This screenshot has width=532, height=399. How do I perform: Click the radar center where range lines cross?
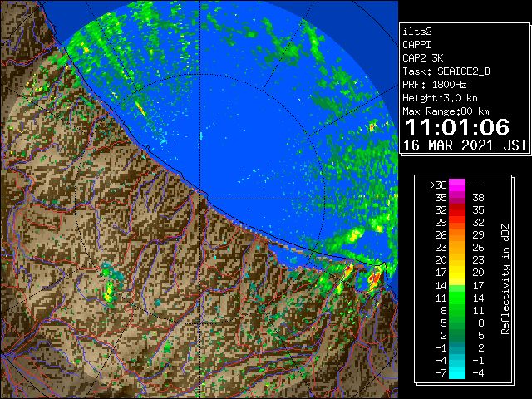199,199
